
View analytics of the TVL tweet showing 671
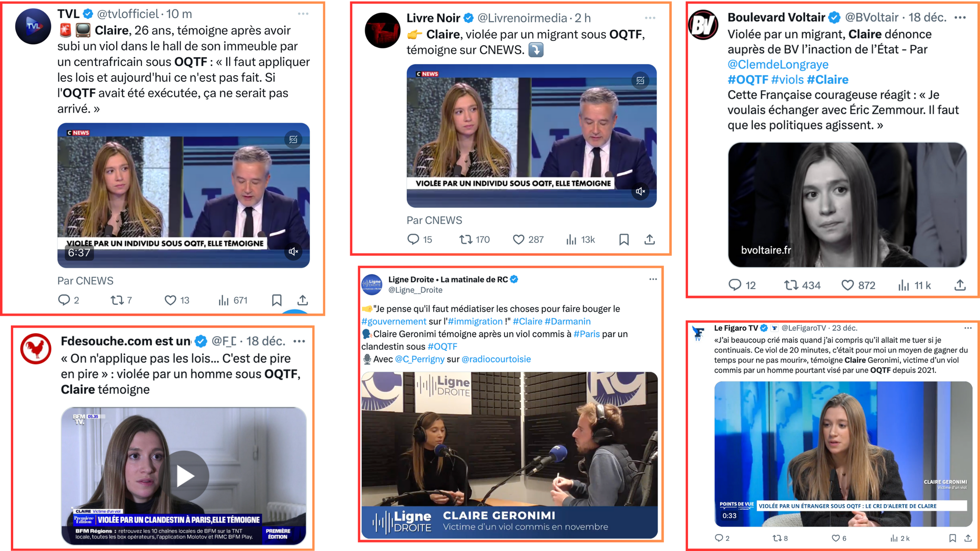(x=224, y=300)
